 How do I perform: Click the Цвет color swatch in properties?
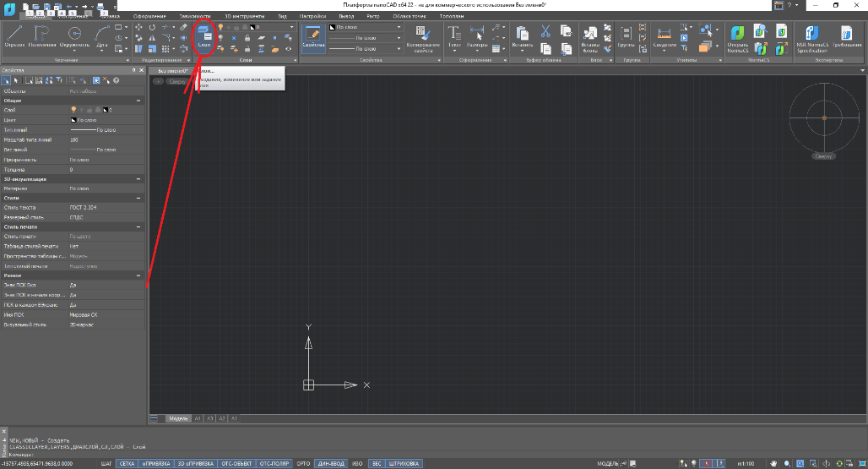point(73,120)
